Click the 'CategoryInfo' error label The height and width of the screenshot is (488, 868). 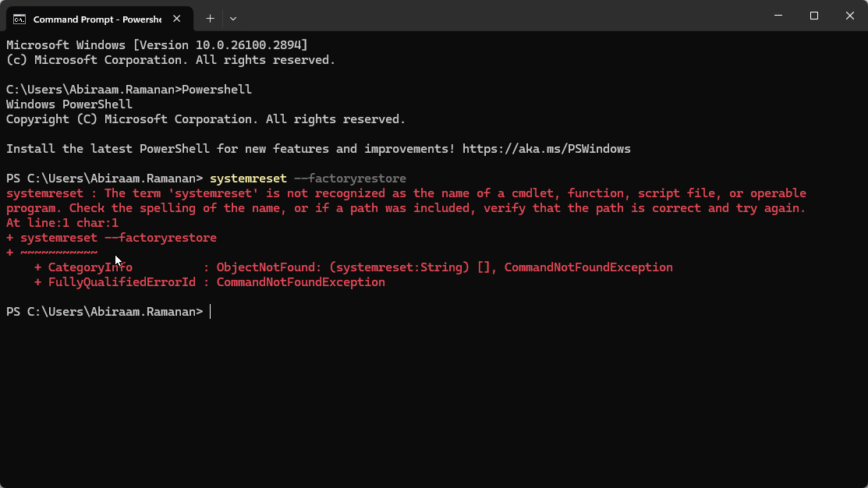coord(90,268)
